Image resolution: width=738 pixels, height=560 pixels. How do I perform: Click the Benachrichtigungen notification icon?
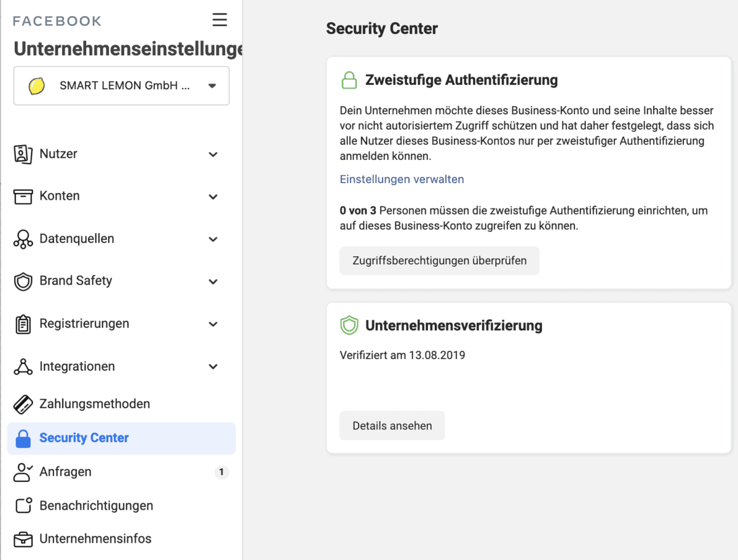pos(23,505)
